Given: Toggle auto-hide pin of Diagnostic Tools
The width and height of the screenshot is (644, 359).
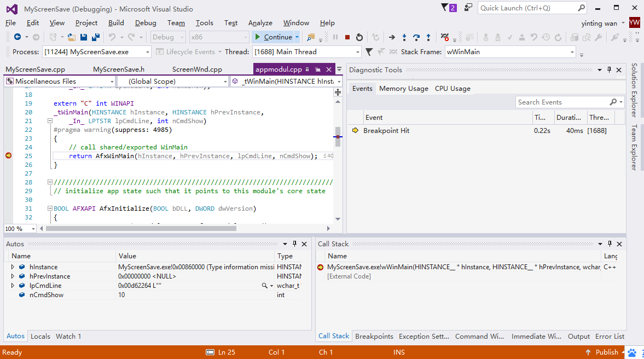Looking at the screenshot, I should [x=609, y=70].
